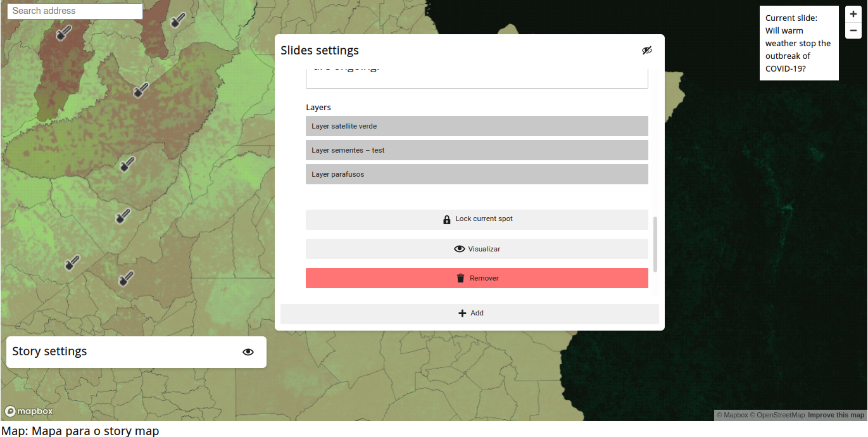
Task: Open the © Mapbox attribution link
Action: point(732,415)
